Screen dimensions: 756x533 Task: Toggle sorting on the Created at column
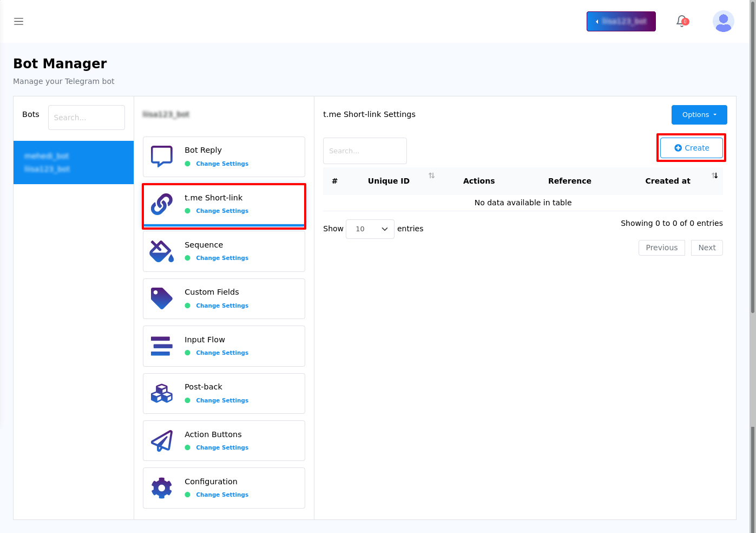[715, 176]
